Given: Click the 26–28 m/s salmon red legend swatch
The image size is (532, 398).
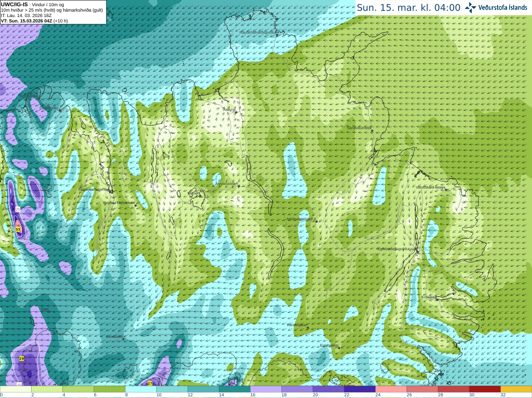Looking at the screenshot, I should 422,389.
